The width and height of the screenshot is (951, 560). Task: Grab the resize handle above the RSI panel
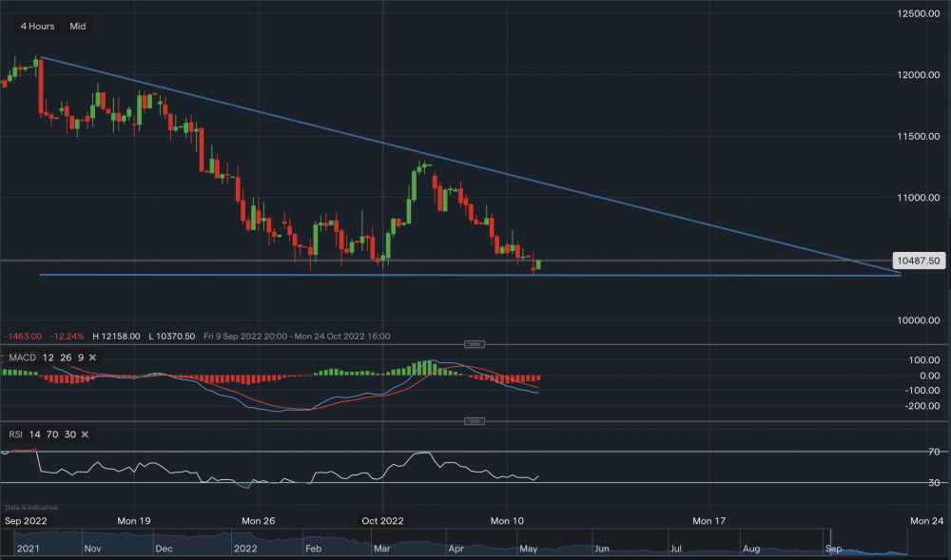473,420
